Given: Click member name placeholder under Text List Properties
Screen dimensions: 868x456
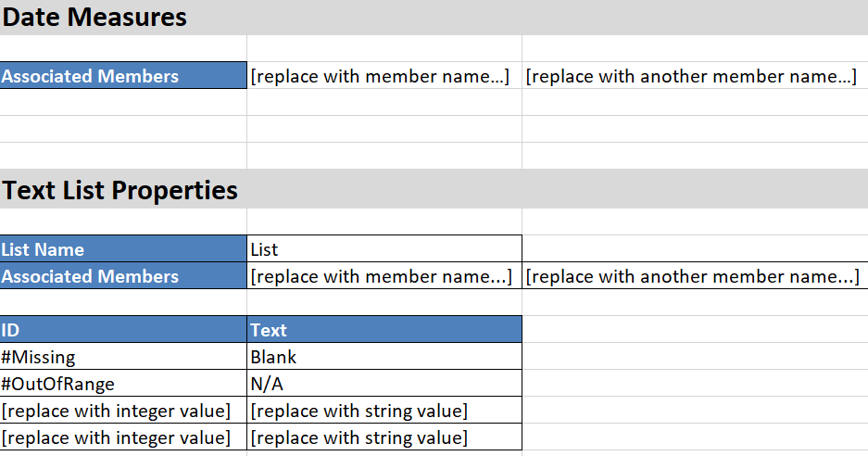Looking at the screenshot, I should coord(384,276).
